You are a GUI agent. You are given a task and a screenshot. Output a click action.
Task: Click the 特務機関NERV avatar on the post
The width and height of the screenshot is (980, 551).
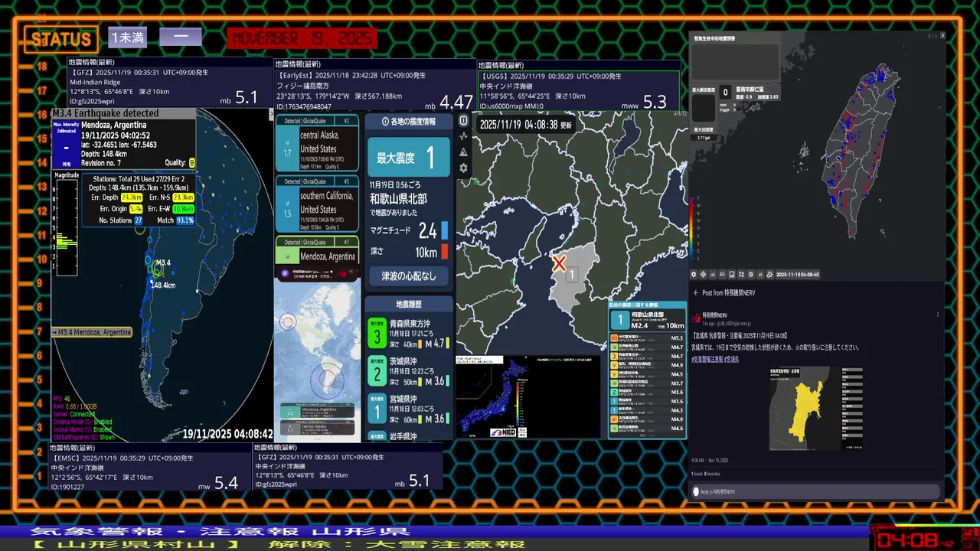(x=695, y=317)
